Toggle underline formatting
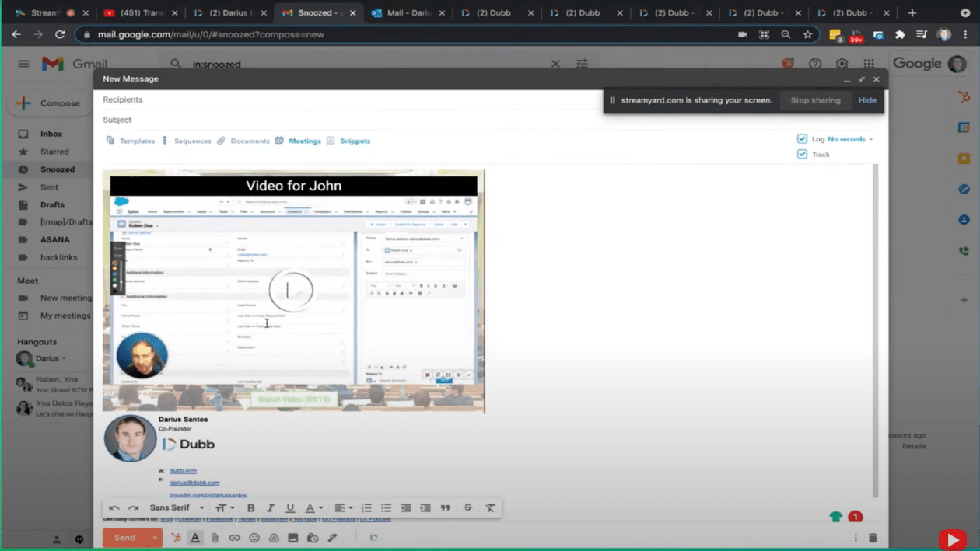Image resolution: width=980 pixels, height=551 pixels. pyautogui.click(x=290, y=507)
